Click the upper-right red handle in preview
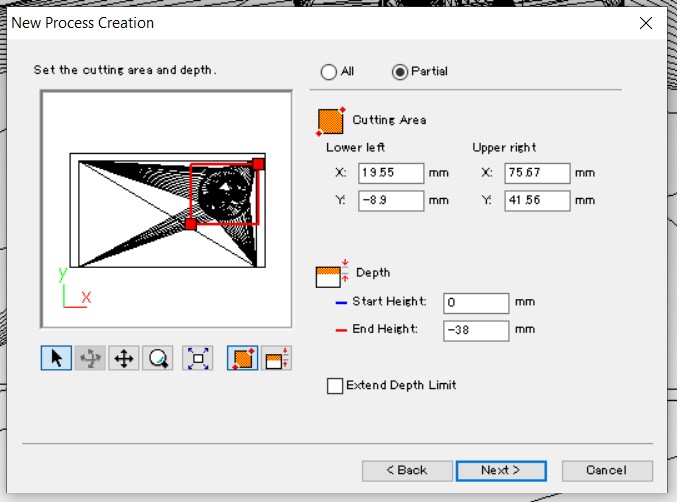This screenshot has width=677, height=502. click(x=258, y=164)
